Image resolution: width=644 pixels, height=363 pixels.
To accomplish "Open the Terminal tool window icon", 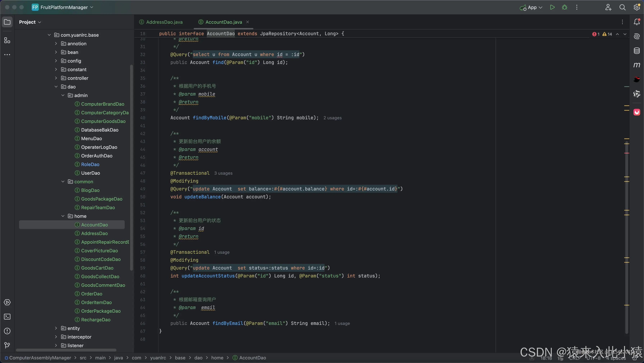I will pos(7,316).
